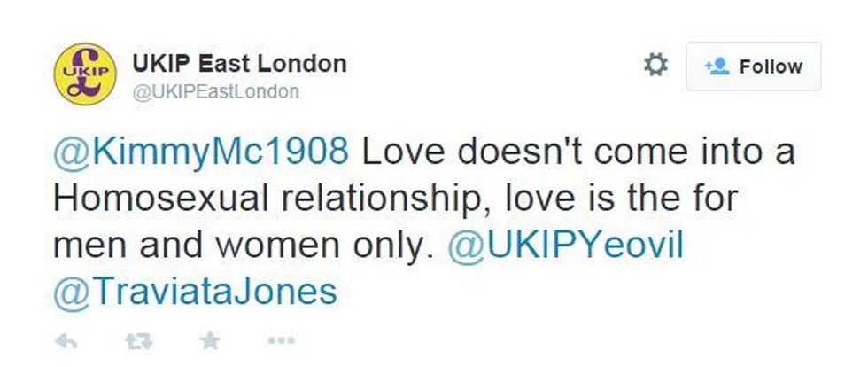Retweet the UKIP East London tweet
This screenshot has width=868, height=367.
[137, 340]
